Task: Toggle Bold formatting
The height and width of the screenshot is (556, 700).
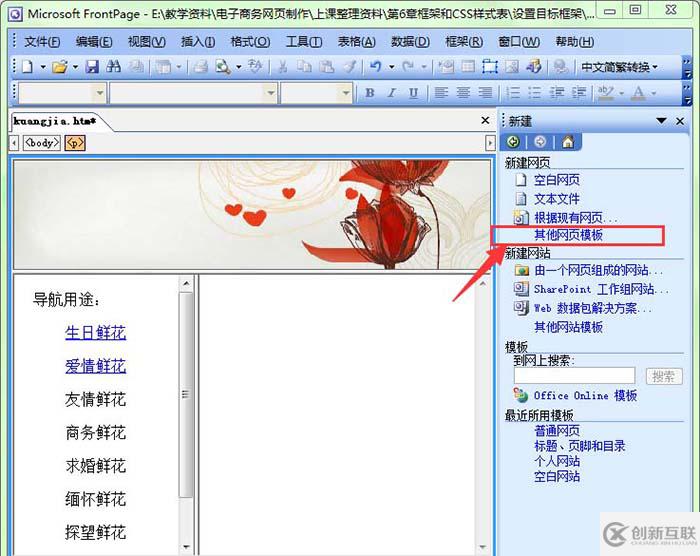Action: click(370, 93)
